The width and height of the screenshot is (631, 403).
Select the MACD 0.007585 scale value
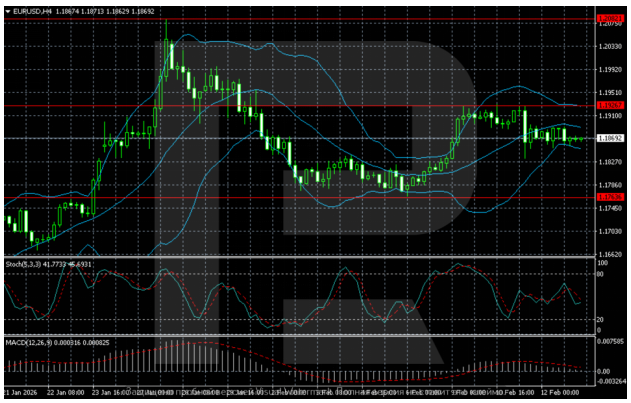[610, 342]
